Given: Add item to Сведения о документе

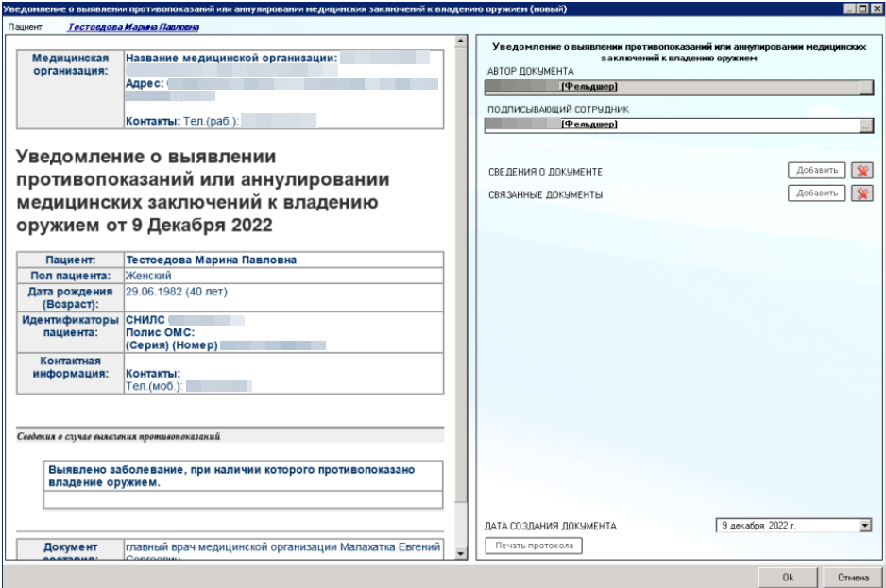Looking at the screenshot, I should (x=816, y=170).
